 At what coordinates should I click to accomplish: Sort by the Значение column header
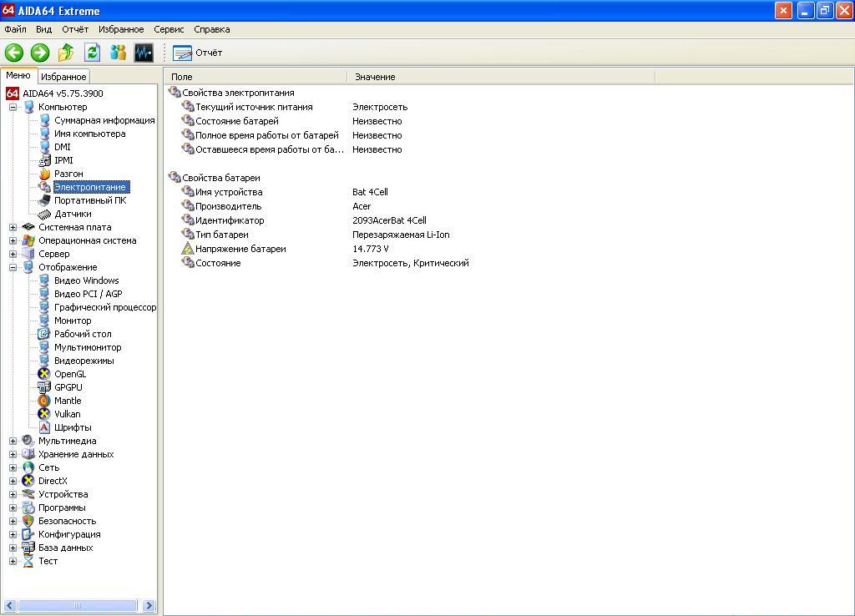[501, 77]
